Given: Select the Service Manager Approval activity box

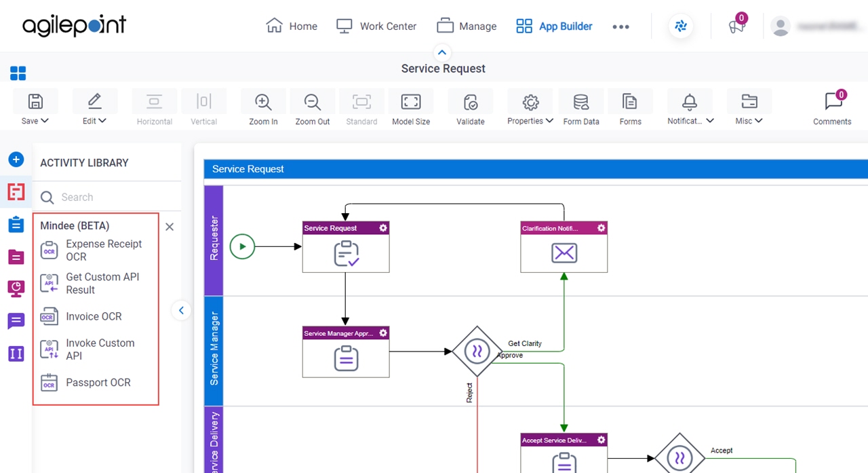Looking at the screenshot, I should [346, 352].
